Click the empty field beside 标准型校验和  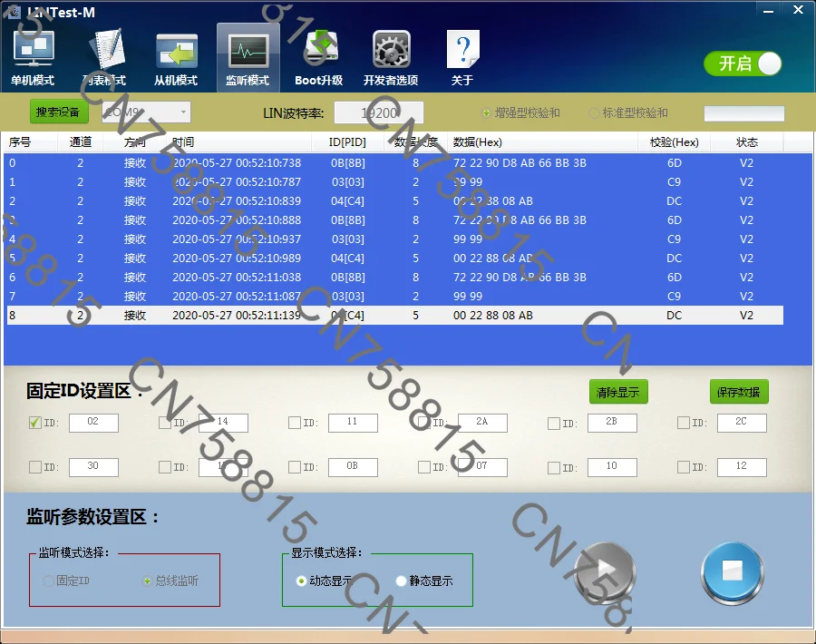click(743, 113)
